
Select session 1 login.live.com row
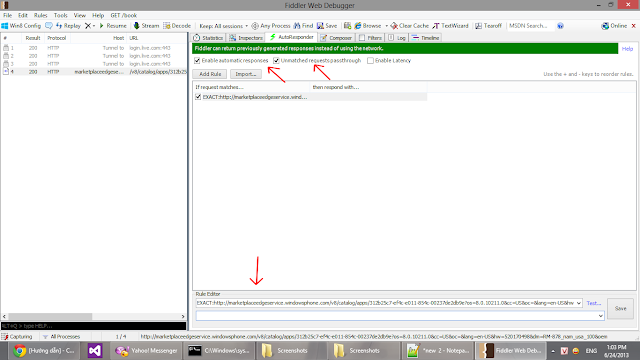click(94, 48)
